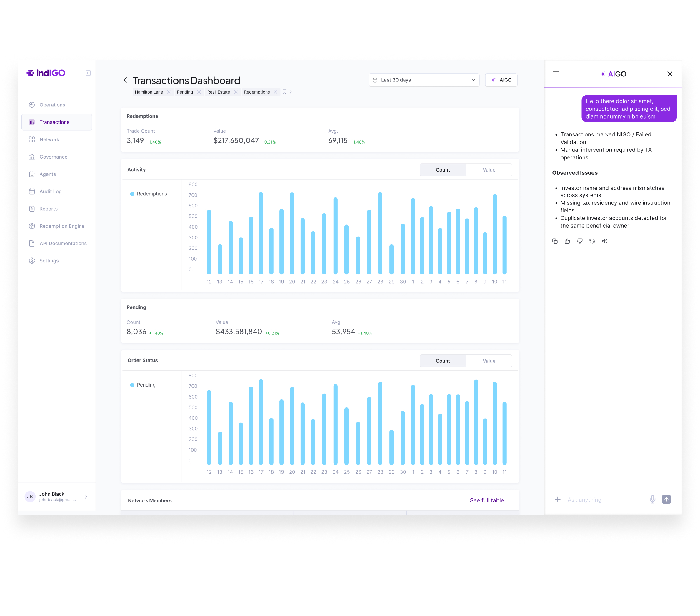Like the AIGO response
Viewport: 700px width, 616px height.
567,241
